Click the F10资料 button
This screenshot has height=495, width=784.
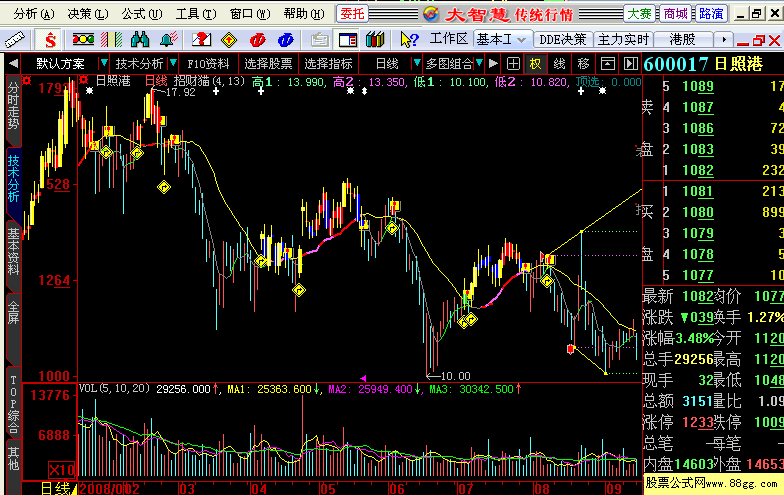pos(208,64)
